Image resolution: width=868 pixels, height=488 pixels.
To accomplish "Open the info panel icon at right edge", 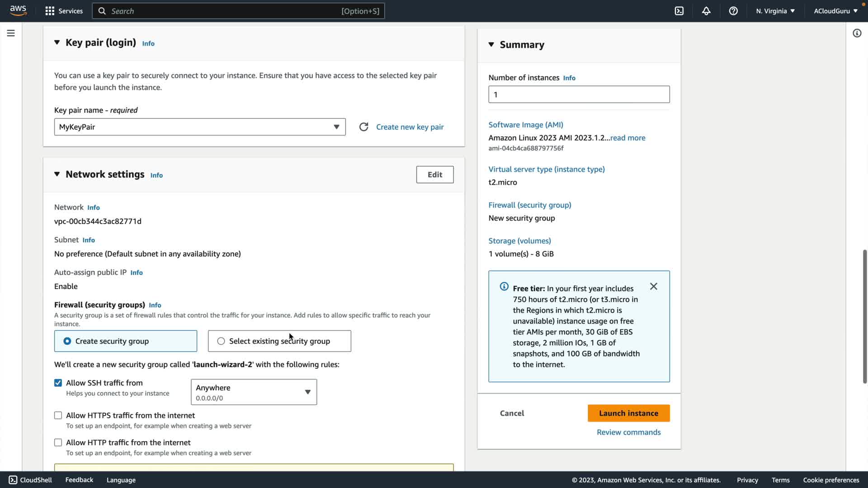I will click(857, 33).
